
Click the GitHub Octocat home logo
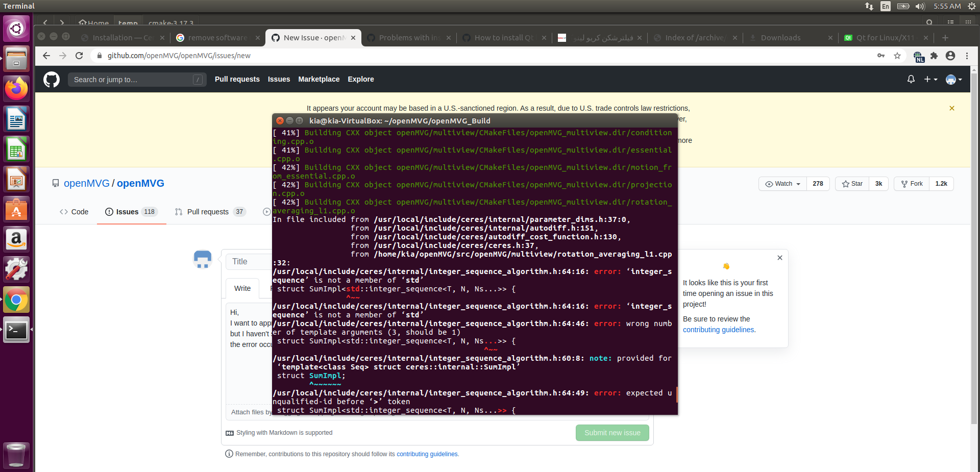(x=51, y=80)
